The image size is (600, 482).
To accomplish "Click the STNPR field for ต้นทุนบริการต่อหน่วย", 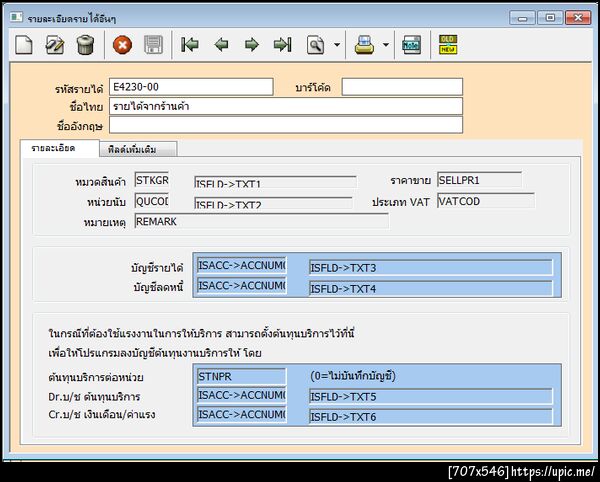I will point(241,376).
